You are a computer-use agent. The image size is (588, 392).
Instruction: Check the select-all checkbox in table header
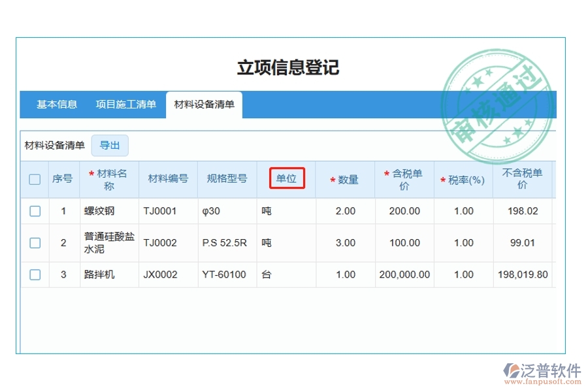pyautogui.click(x=34, y=180)
